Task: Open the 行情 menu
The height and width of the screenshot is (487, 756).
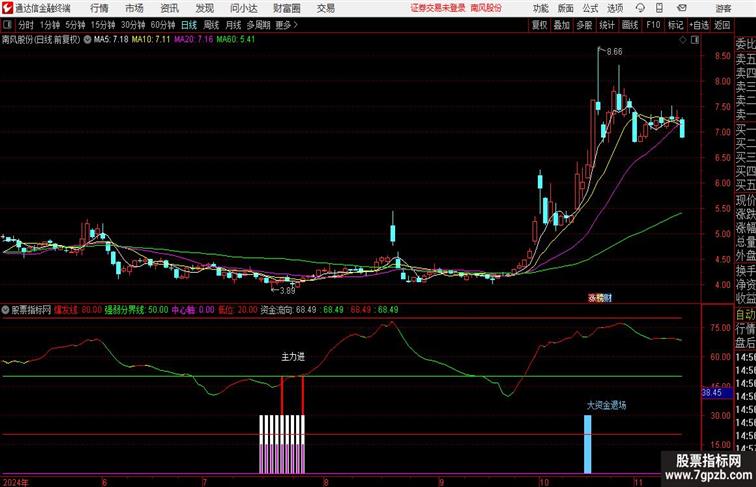Action: pos(99,8)
